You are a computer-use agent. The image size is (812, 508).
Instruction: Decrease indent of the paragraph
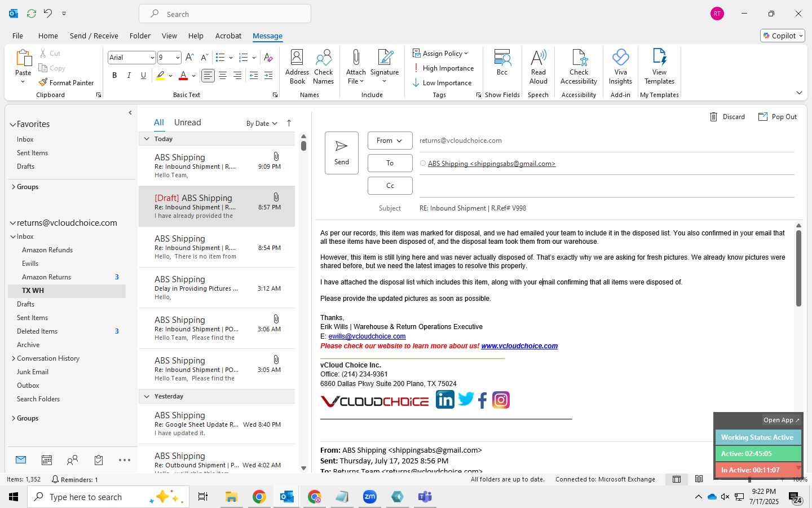[x=254, y=76]
